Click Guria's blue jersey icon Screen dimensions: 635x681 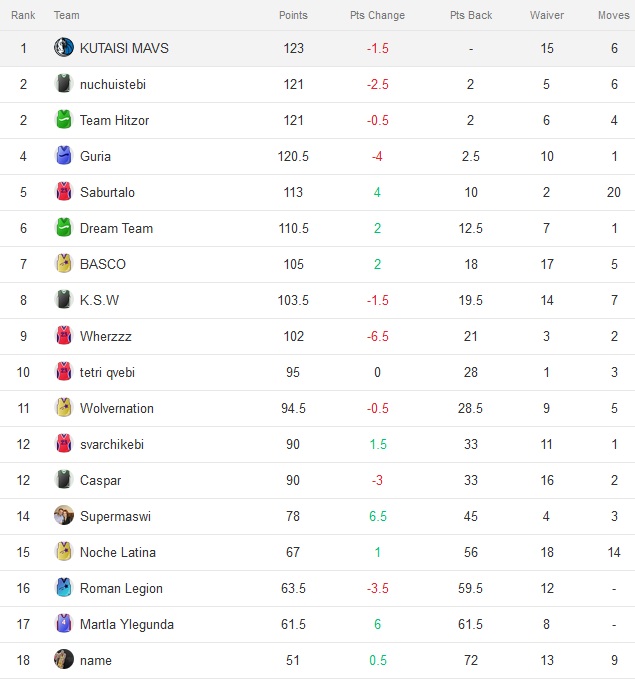point(64,155)
